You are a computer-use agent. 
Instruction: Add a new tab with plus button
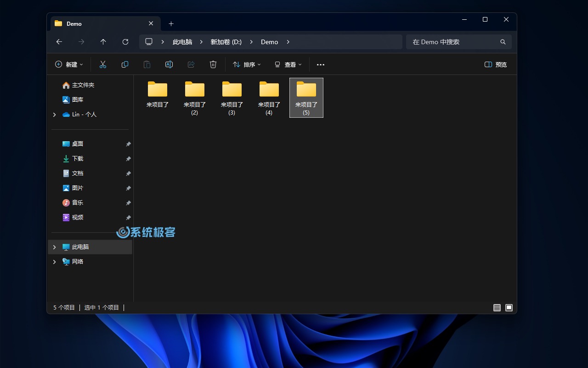point(171,23)
